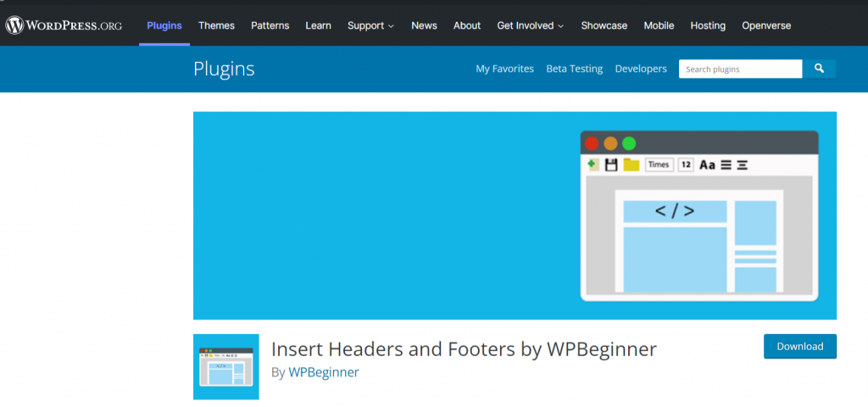Open My Favorites link
The image size is (868, 407).
(505, 69)
